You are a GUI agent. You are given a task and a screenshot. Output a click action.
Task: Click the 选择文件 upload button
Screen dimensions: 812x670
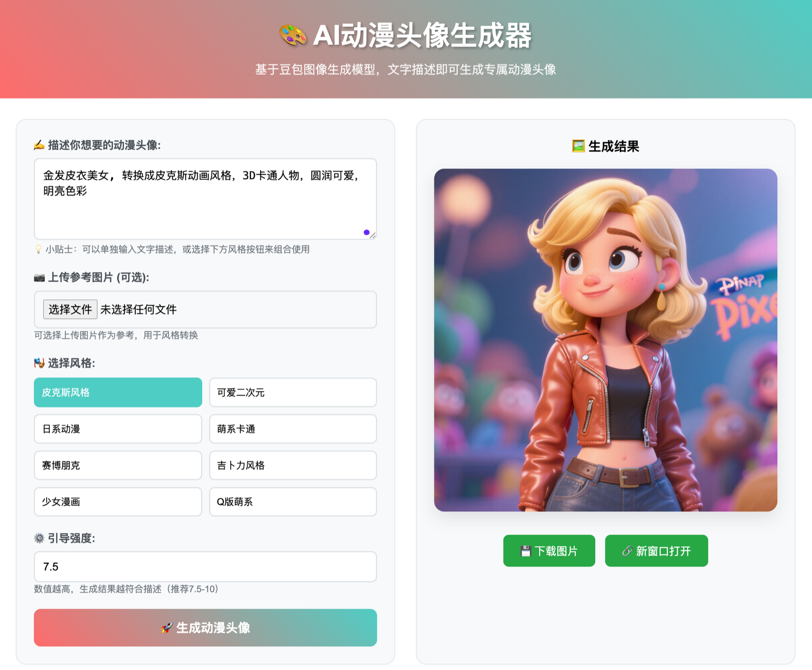[x=70, y=309]
